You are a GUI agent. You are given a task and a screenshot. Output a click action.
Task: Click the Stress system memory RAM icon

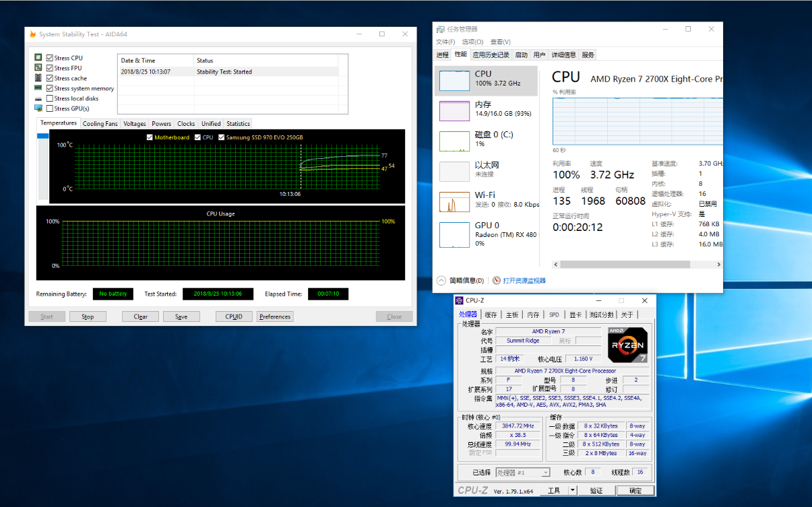click(38, 88)
